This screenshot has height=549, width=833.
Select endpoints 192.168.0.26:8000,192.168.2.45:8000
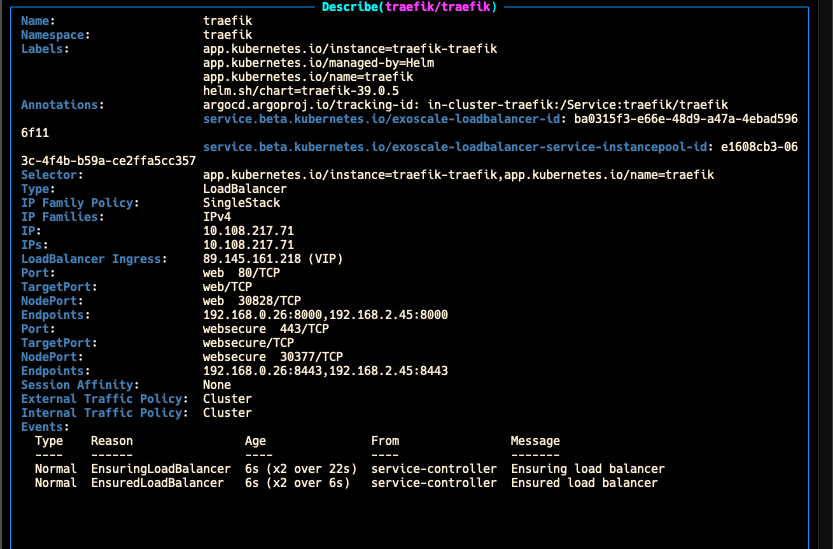pyautogui.click(x=325, y=315)
